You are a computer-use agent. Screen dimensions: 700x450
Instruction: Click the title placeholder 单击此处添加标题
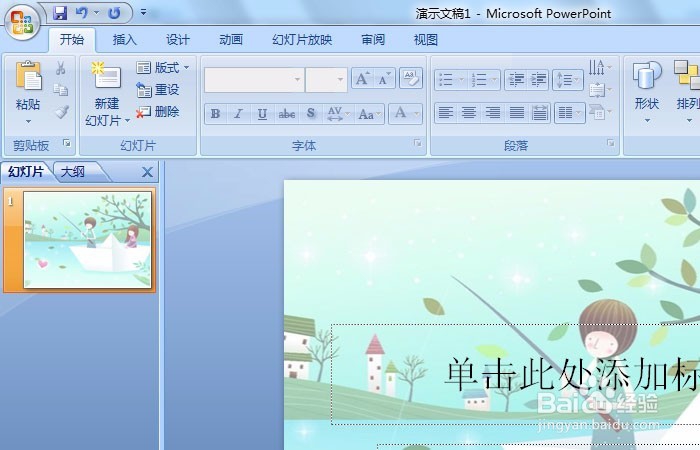(x=571, y=374)
